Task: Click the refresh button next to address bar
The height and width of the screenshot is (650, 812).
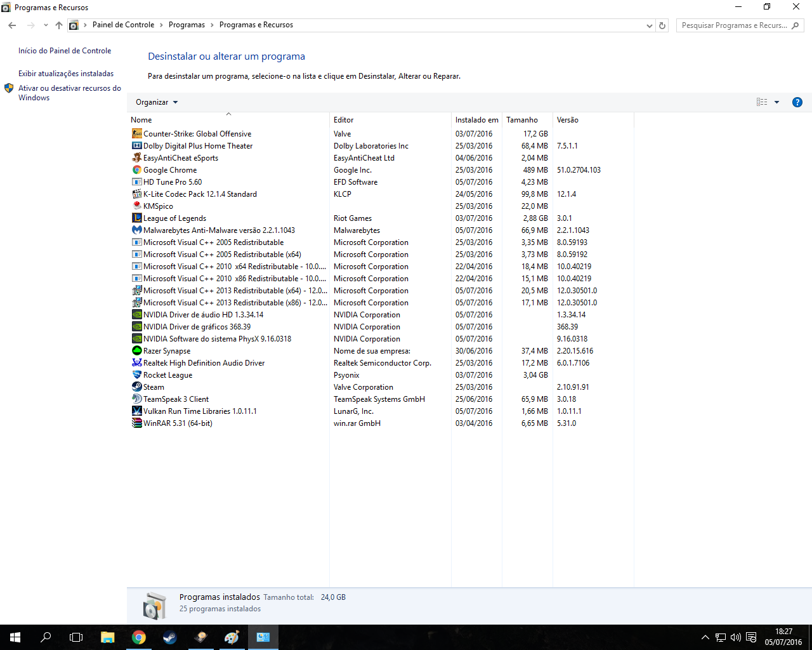Action: tap(662, 25)
